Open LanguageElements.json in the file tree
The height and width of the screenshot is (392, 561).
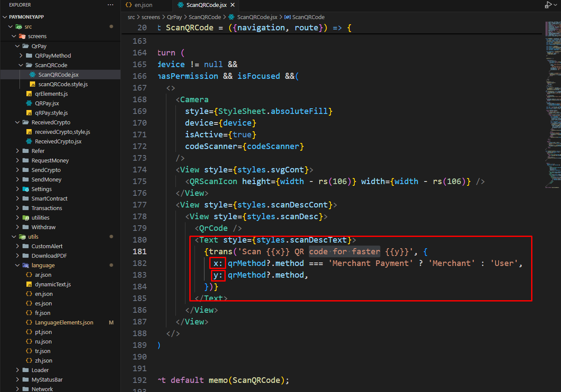(64, 323)
